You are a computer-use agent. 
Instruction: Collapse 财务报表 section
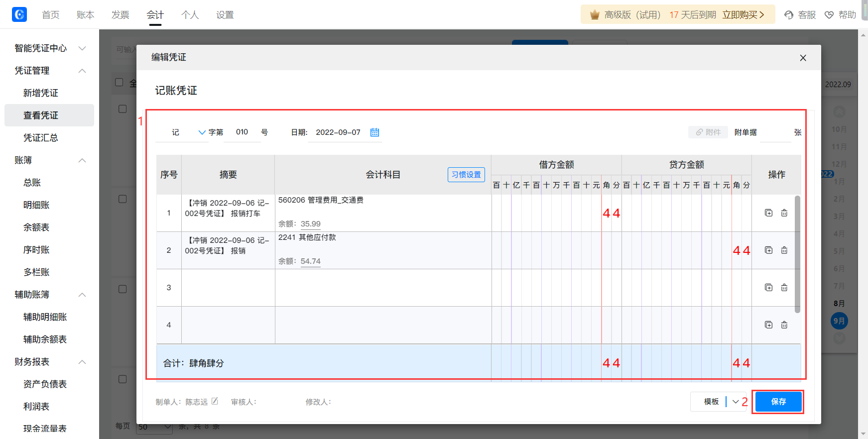pos(83,362)
